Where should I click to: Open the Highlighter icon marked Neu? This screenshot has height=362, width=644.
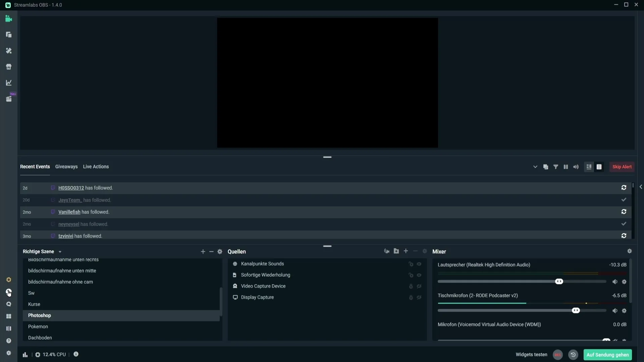click(9, 99)
